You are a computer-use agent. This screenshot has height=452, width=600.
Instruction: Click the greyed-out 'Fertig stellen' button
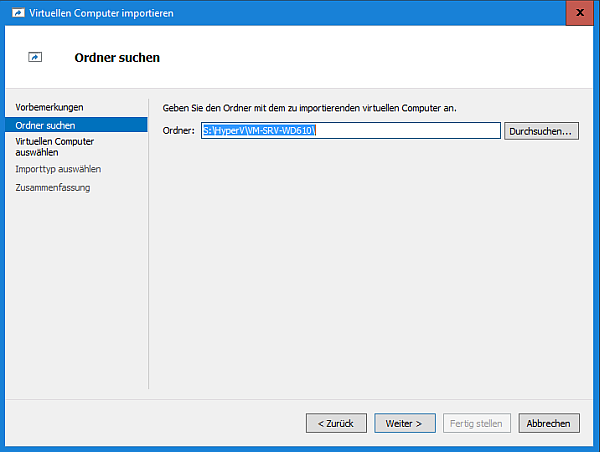coord(477,423)
